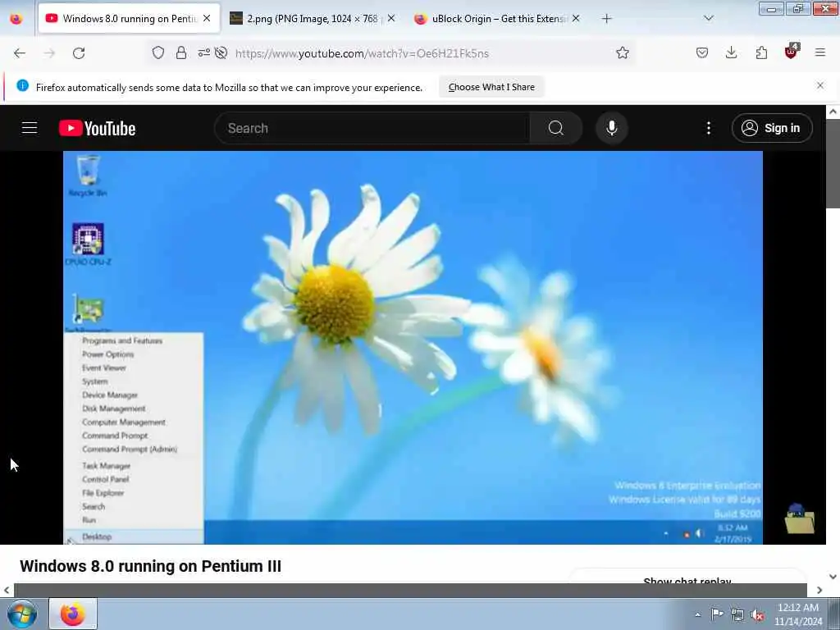Close the Windows 8.0 YouTube tab
Viewport: 840px width, 630px height.
[x=207, y=18]
